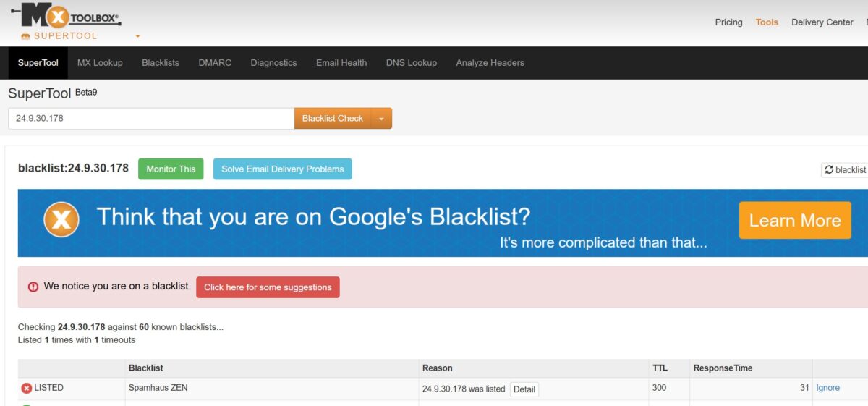Click the TTL value 300
The width and height of the screenshot is (868, 406).
click(x=659, y=388)
